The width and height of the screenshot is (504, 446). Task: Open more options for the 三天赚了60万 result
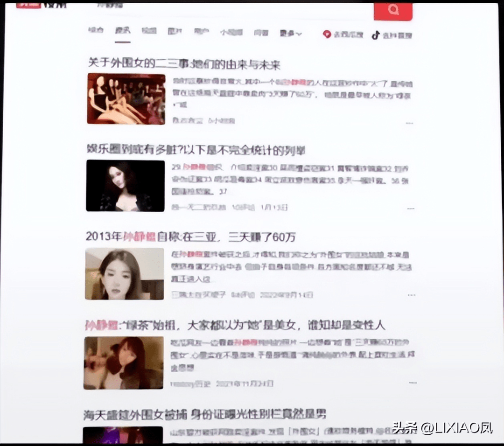412,295
